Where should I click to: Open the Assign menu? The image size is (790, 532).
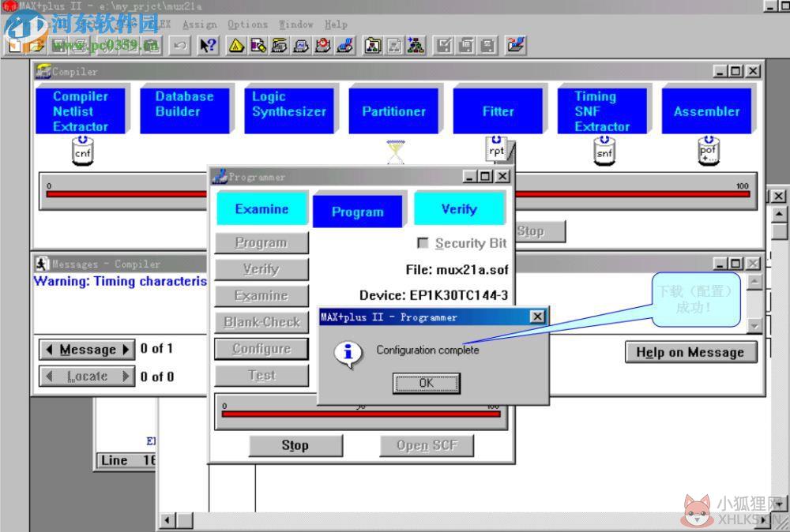pyautogui.click(x=200, y=24)
